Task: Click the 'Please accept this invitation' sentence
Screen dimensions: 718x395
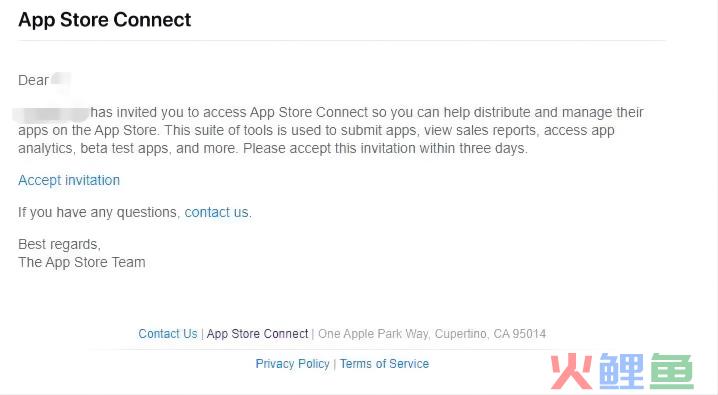Action: [x=385, y=149]
